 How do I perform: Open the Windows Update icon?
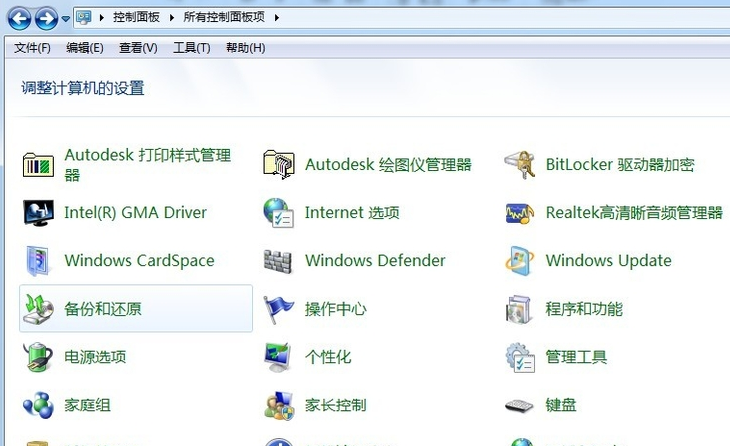click(x=519, y=261)
